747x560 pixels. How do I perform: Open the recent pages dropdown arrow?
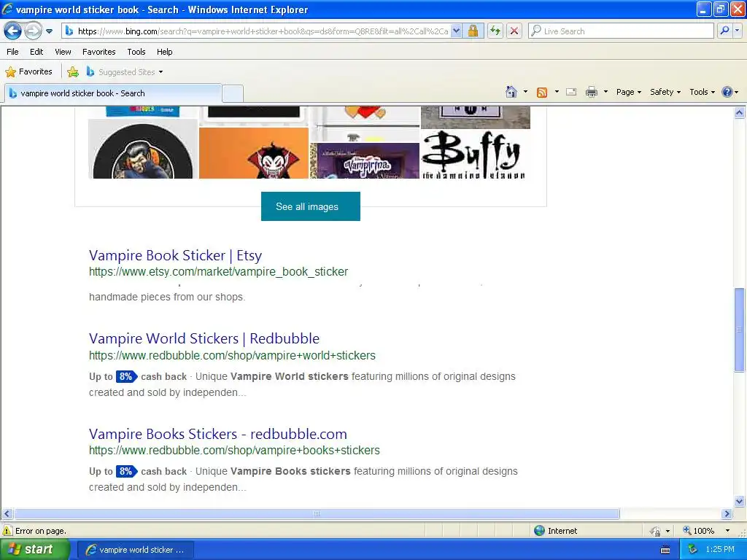[x=49, y=31]
